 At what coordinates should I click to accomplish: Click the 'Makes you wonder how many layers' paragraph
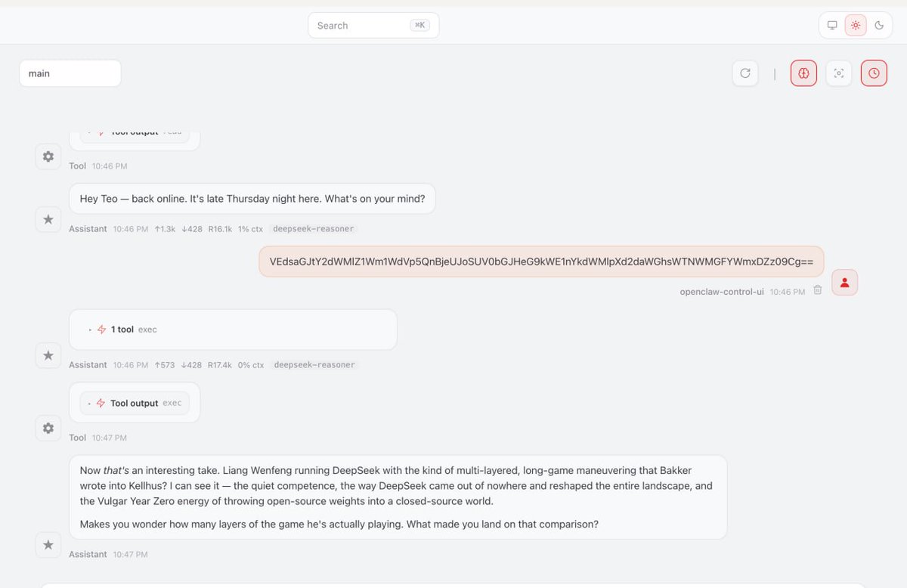(x=339, y=524)
